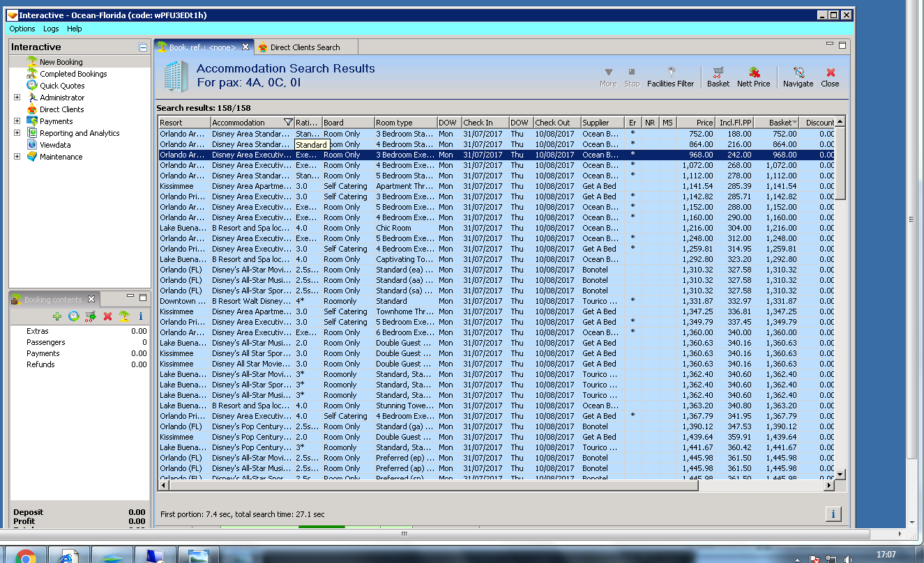This screenshot has height=563, width=924.
Task: Sort by the Basket column header
Action: [775, 123]
